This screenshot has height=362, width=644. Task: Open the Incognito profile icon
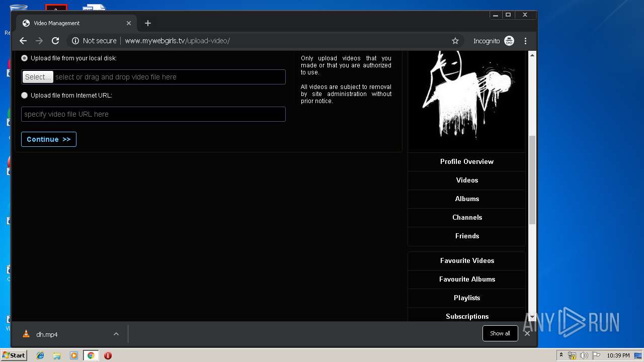point(509,41)
